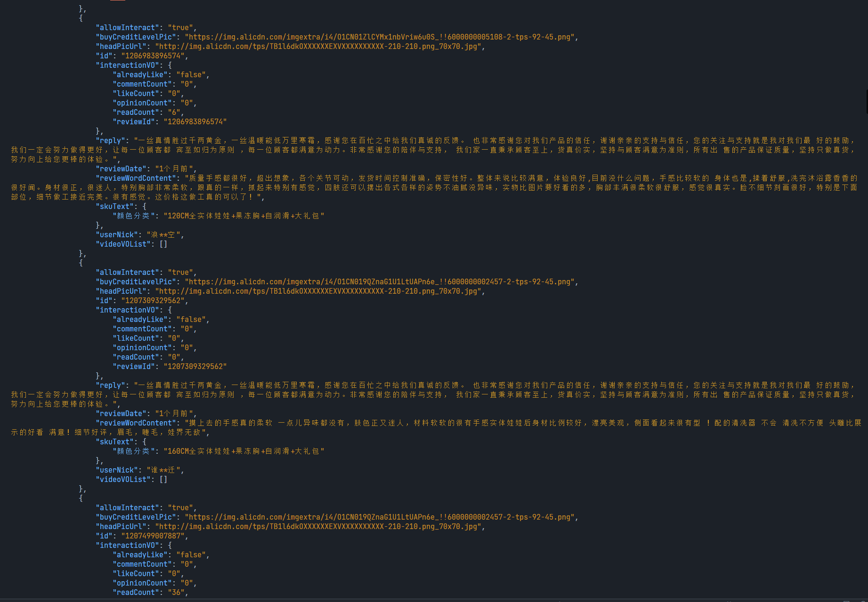This screenshot has width=868, height=602.
Task: Click the review text starting 摸上去的手感真的柔软
Action: click(436, 427)
